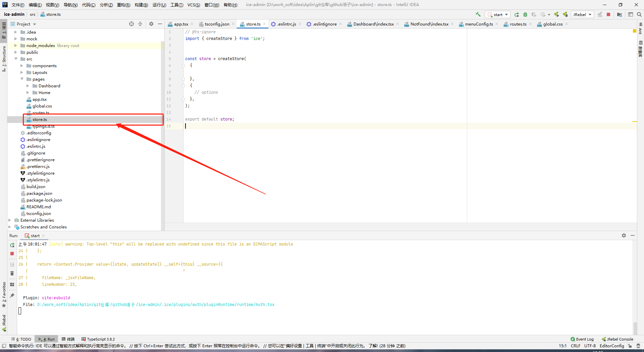Select package.json in project tree

tap(39, 193)
